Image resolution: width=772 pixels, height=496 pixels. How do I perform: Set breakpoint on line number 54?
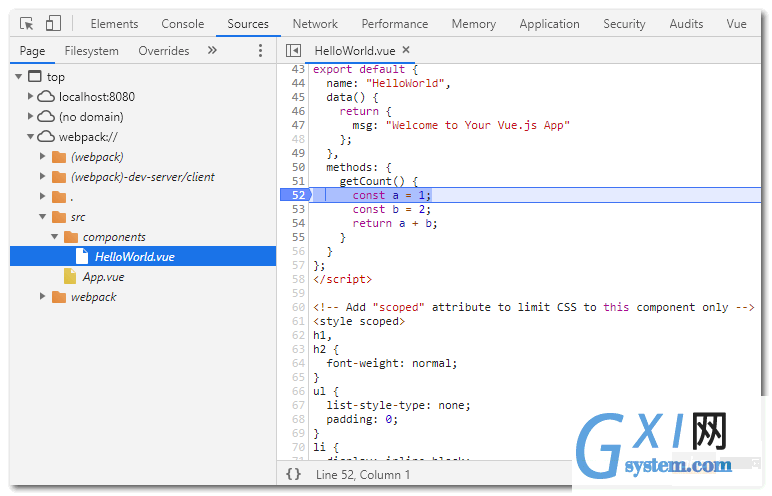(x=298, y=223)
